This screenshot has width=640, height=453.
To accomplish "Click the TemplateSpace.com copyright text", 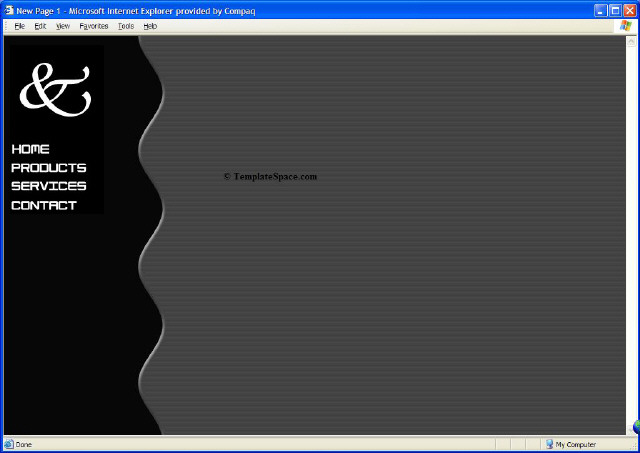I will tap(270, 177).
